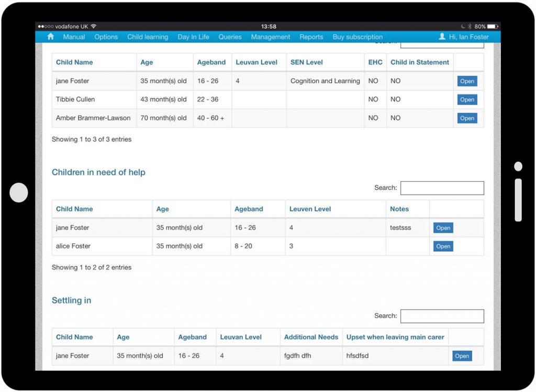
Task: Click the 22 - 36 ageband cell
Action: pos(213,99)
